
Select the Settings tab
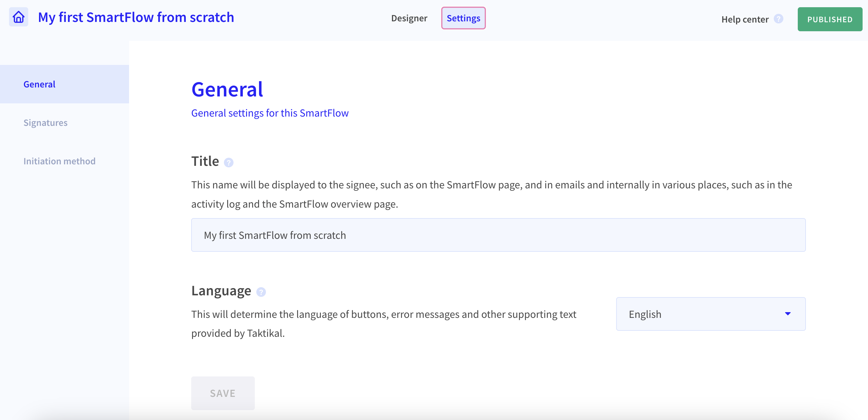pyautogui.click(x=463, y=18)
